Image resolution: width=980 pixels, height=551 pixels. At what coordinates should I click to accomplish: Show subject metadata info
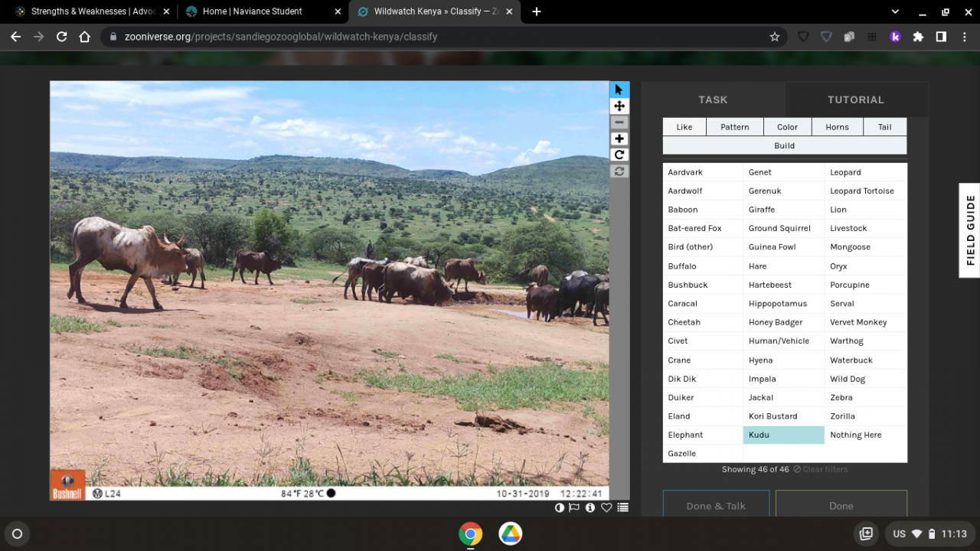click(x=590, y=507)
